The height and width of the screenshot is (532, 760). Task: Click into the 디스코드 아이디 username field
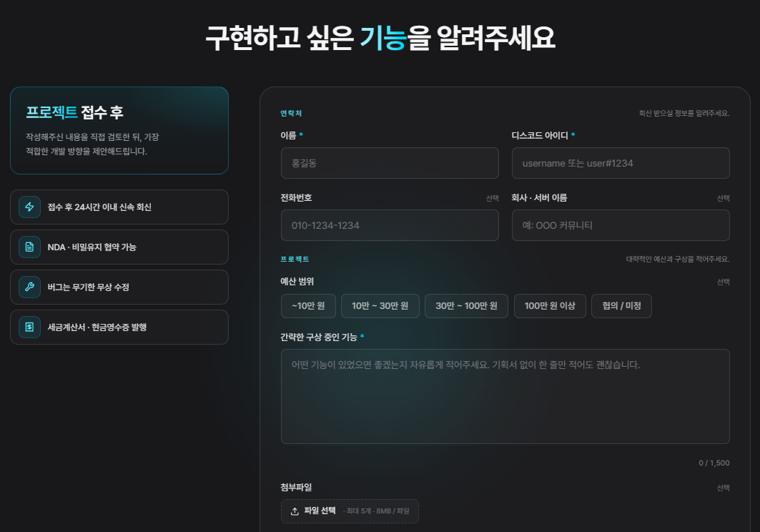tap(621, 163)
